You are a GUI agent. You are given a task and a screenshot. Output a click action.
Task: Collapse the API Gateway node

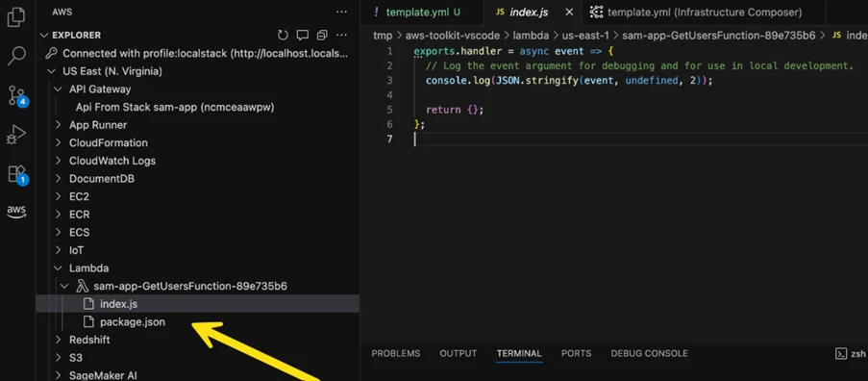coord(58,89)
